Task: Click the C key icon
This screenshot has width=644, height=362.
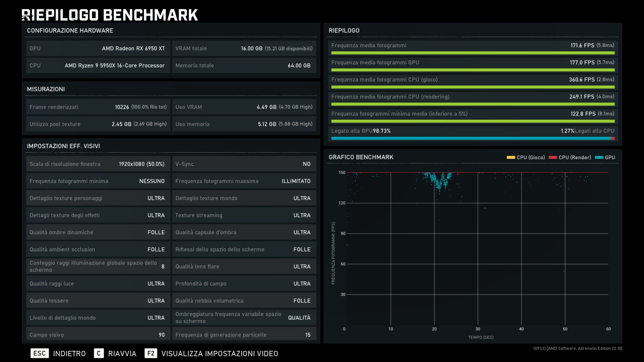Action: coord(99,353)
